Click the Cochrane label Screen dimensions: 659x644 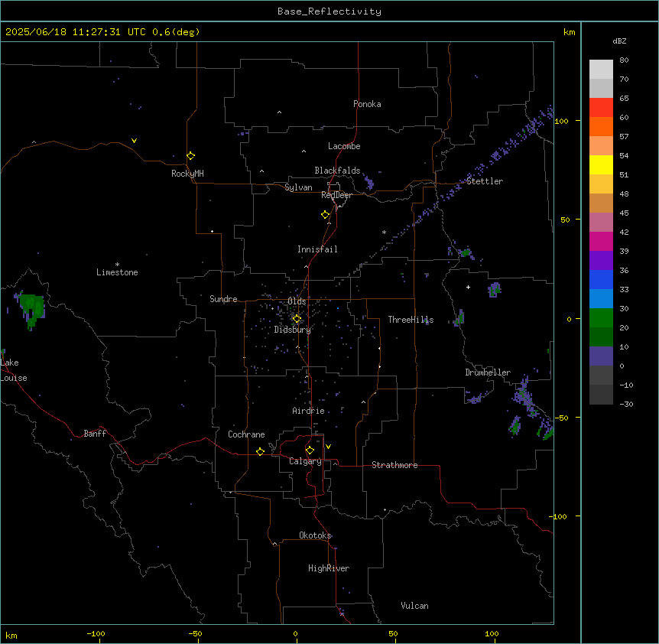tap(246, 434)
